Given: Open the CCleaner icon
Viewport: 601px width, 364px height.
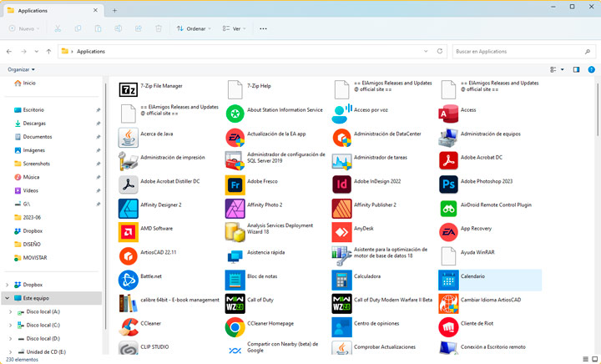Looking at the screenshot, I should coord(128,327).
